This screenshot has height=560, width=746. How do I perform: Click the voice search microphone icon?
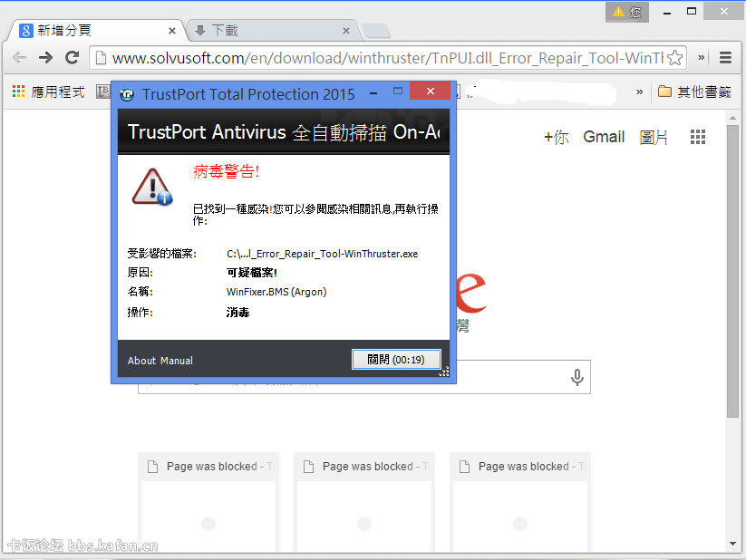pos(576,377)
